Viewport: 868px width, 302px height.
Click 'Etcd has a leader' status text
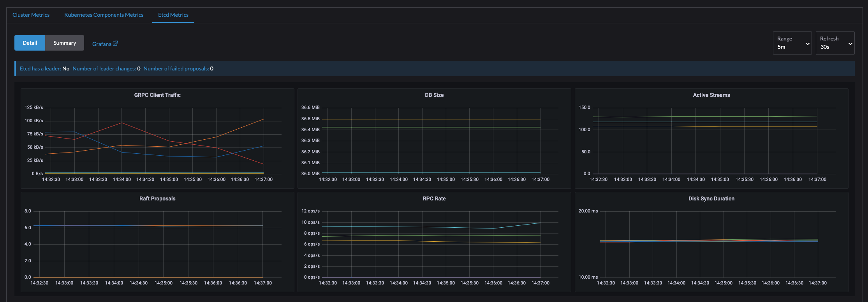(x=40, y=68)
